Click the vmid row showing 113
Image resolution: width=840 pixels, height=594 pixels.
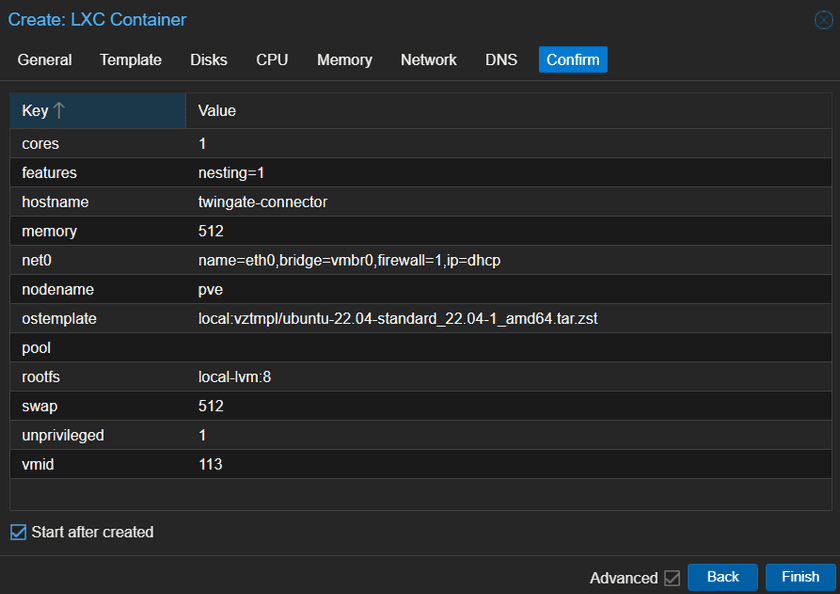[300, 464]
